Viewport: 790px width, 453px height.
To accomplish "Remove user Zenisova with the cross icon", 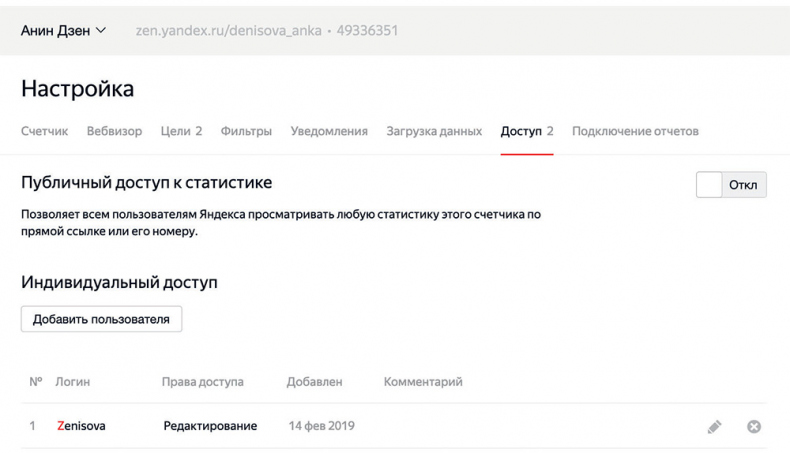I will (754, 427).
